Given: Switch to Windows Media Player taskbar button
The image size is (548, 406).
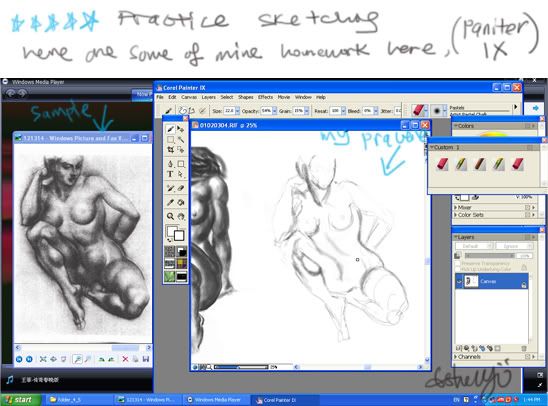Looking at the screenshot, I should click(216, 400).
